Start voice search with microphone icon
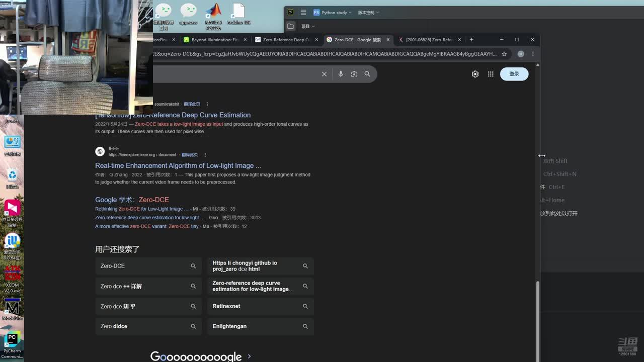 (341, 74)
